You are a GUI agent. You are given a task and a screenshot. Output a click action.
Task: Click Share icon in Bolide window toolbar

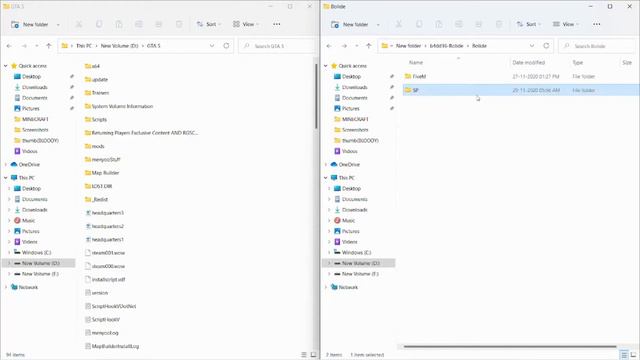pos(479,24)
